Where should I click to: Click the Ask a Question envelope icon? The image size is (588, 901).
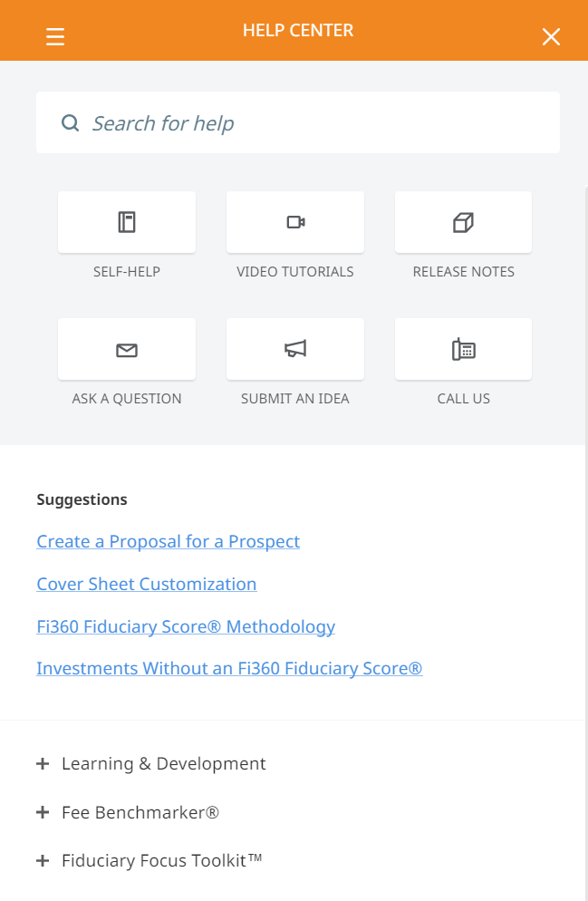[127, 349]
